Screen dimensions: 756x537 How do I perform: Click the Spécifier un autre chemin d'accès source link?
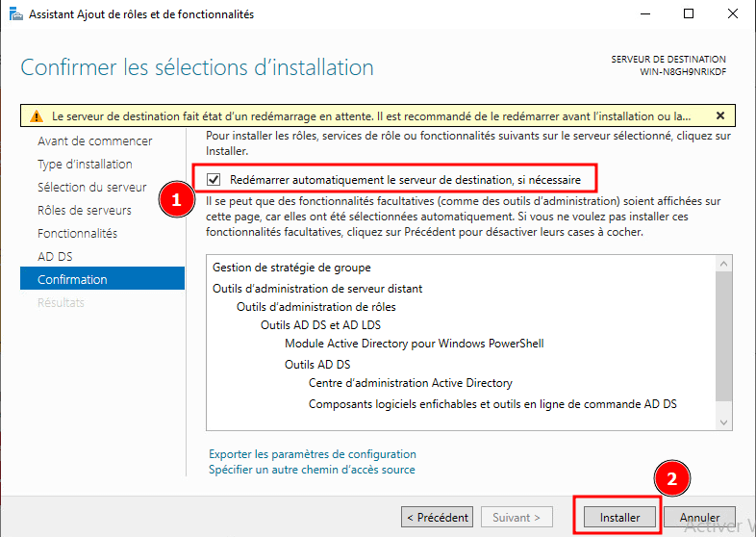(312, 470)
